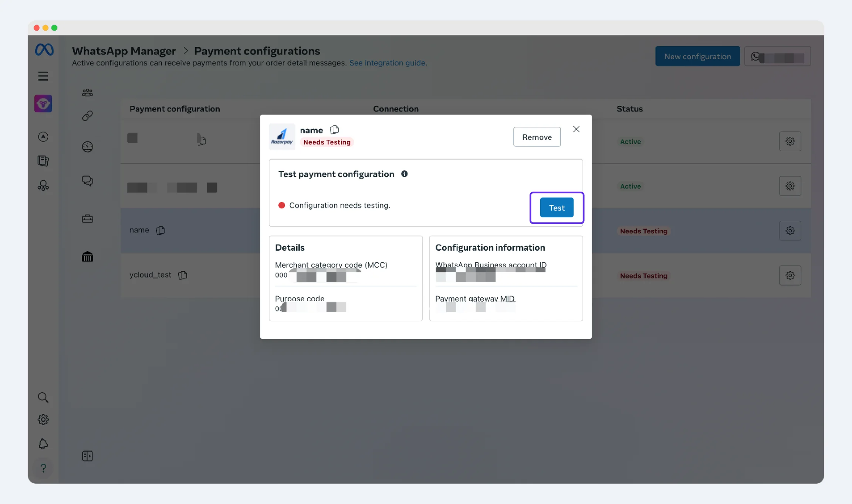Click the chat bubbles icon
This screenshot has height=504, width=852.
[87, 181]
